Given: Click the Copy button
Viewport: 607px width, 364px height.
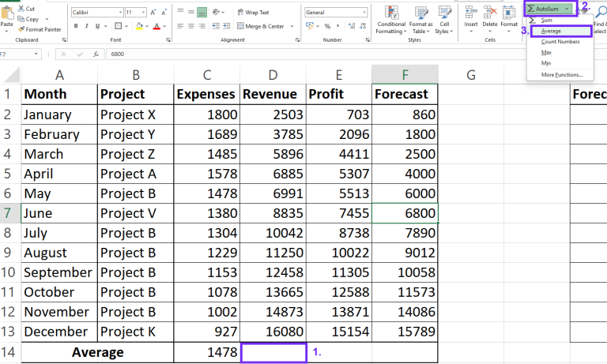Looking at the screenshot, I should (x=28, y=19).
